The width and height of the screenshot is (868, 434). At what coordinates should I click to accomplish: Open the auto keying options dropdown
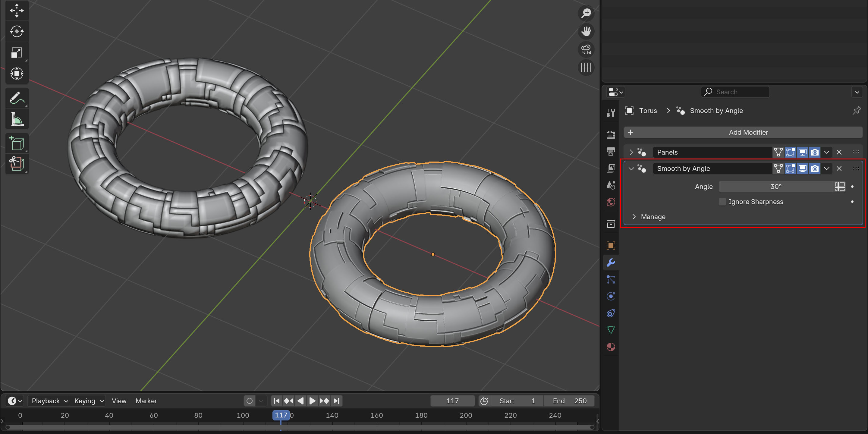pyautogui.click(x=261, y=401)
